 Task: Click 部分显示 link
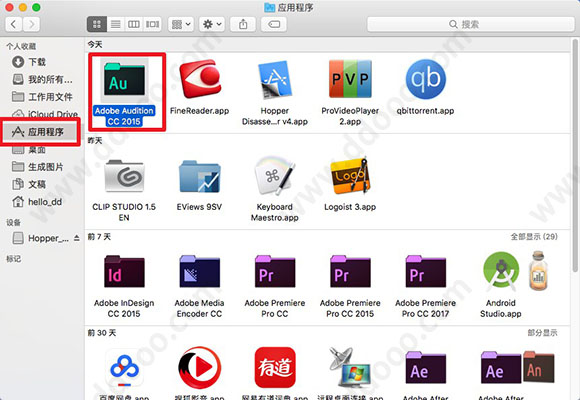click(542, 333)
